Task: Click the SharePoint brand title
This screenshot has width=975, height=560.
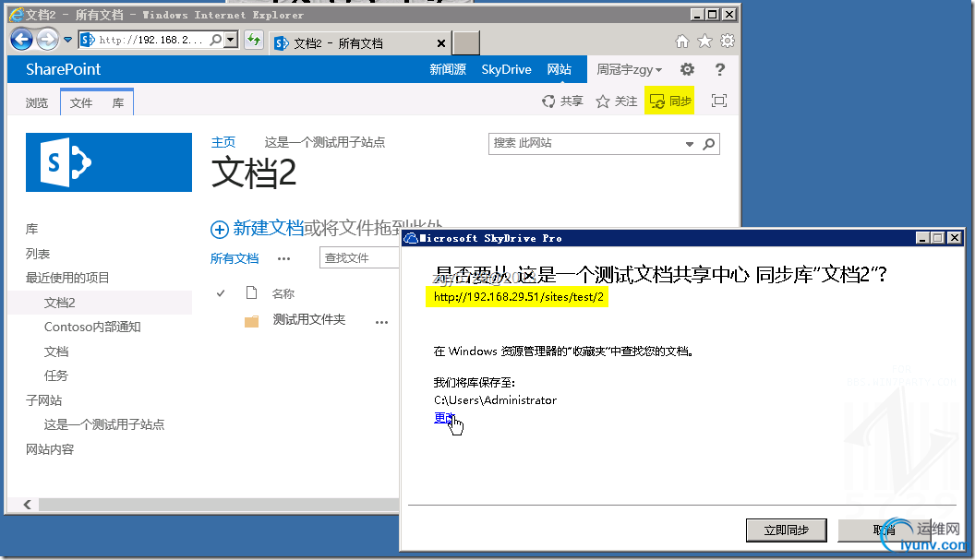Action: pyautogui.click(x=64, y=69)
